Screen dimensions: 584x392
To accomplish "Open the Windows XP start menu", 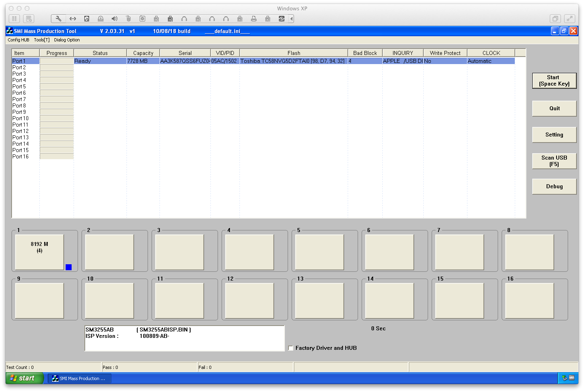I will click(x=24, y=378).
